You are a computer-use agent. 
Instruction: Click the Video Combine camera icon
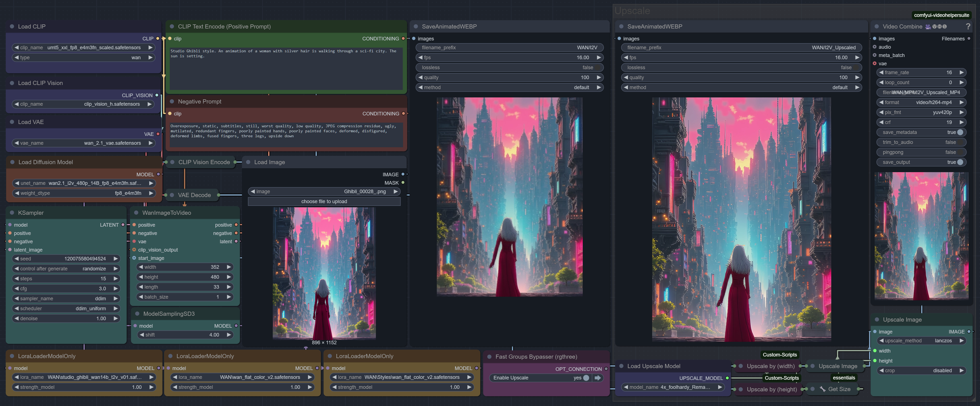coord(928,27)
